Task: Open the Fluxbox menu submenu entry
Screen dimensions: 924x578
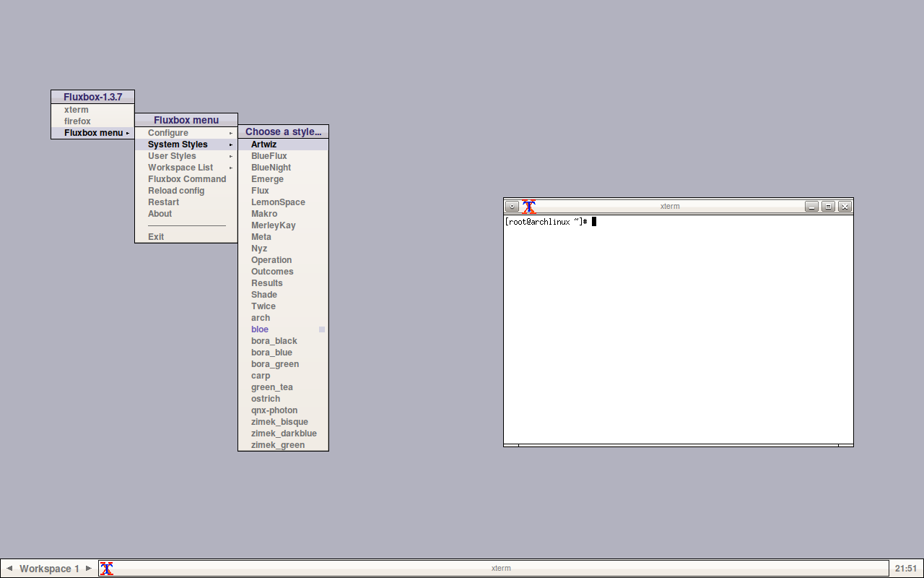Action: pyautogui.click(x=92, y=133)
